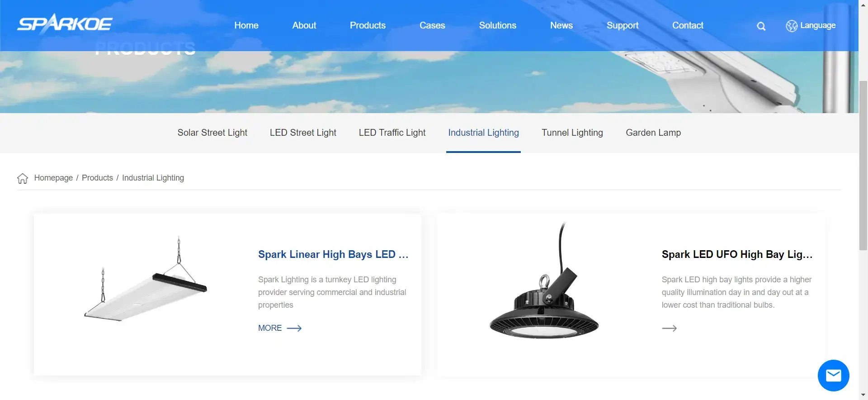Click the globe Language icon
Viewport: 868px width, 400px height.
tap(792, 26)
